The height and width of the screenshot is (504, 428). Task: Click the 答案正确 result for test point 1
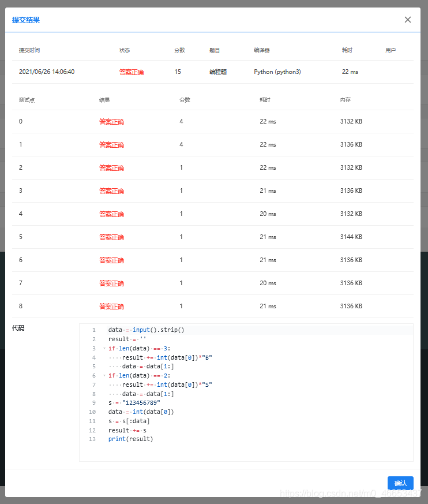[x=111, y=145]
